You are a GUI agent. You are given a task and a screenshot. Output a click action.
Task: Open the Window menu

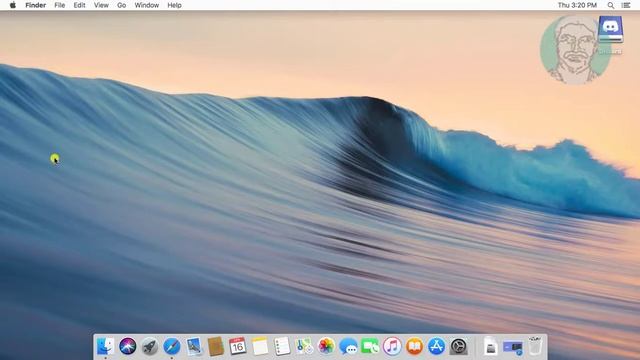click(x=147, y=5)
